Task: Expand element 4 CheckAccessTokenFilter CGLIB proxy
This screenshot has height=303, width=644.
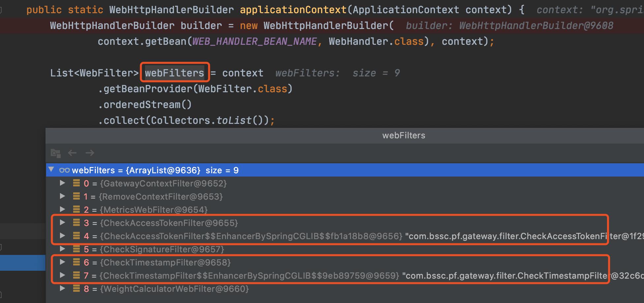Action: [62, 236]
